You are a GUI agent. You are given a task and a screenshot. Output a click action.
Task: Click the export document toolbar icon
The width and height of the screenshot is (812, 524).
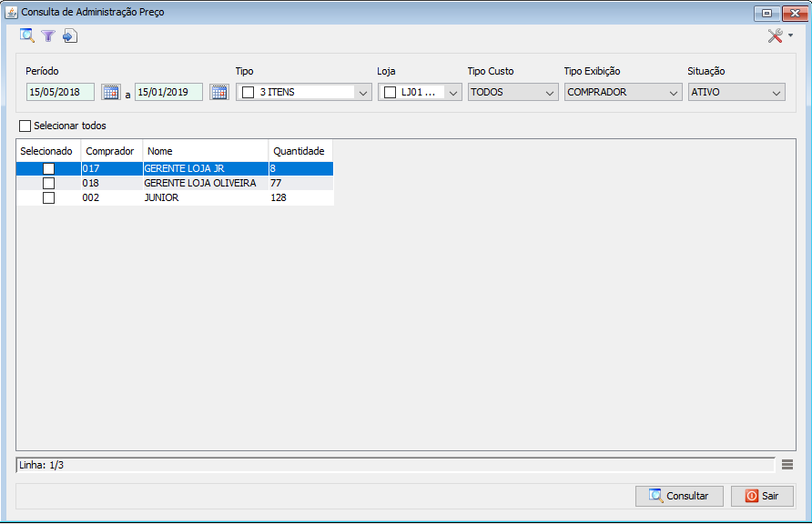pyautogui.click(x=70, y=35)
